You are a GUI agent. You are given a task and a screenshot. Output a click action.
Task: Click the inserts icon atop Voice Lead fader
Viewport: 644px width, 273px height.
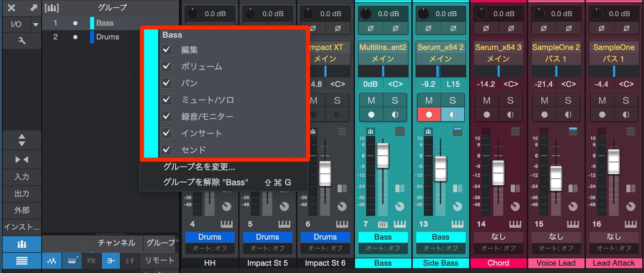tap(573, 131)
